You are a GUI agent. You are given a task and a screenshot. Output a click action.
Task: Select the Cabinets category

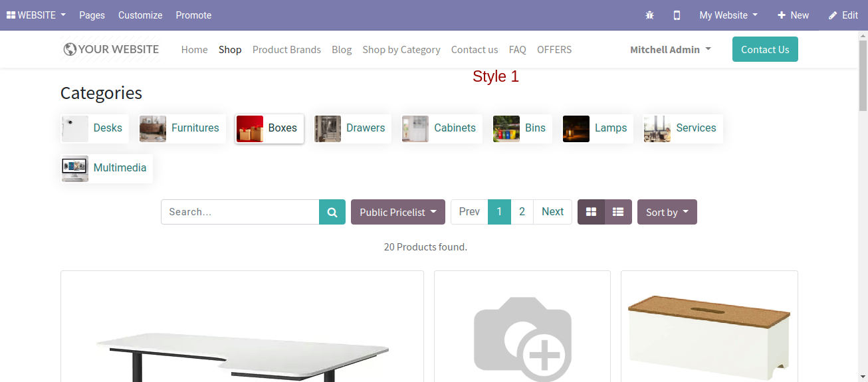(x=442, y=128)
